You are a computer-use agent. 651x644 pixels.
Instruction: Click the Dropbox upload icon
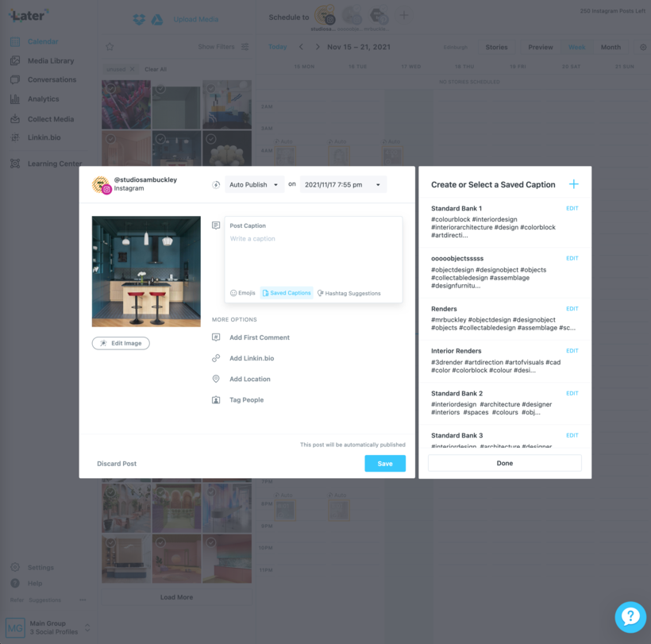tap(139, 19)
